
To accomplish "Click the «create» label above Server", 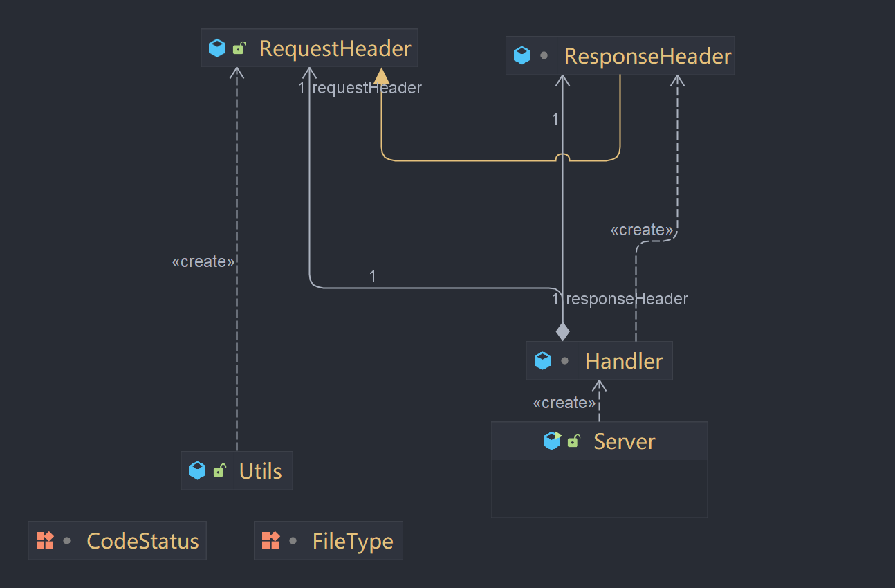I will [564, 403].
